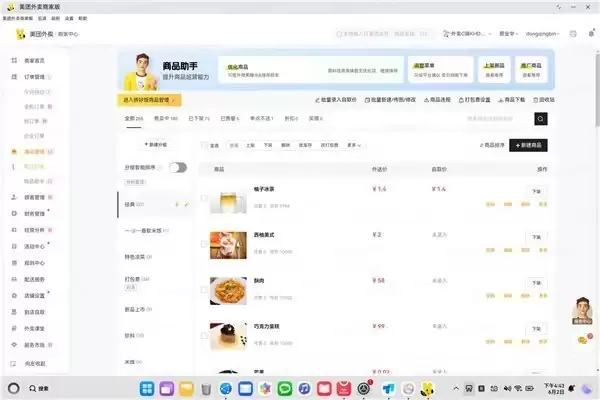Open the 订单管理 sidebar icon
The width and height of the screenshot is (600, 400).
click(x=14, y=77)
